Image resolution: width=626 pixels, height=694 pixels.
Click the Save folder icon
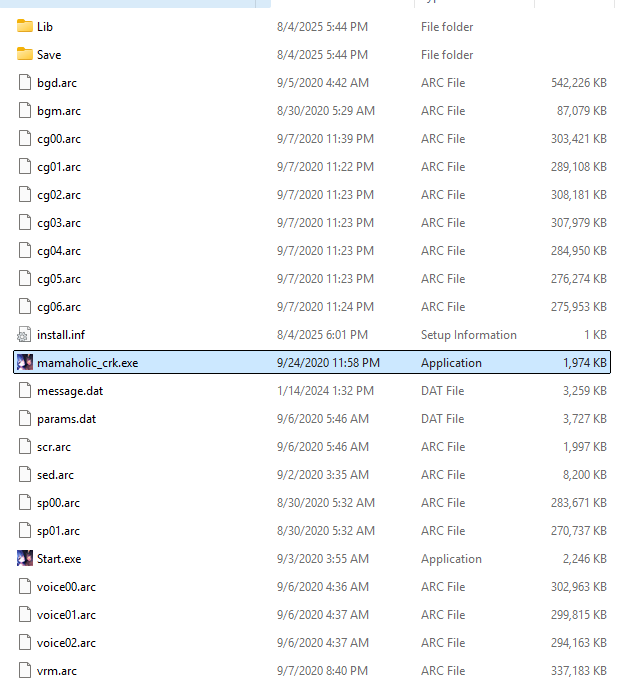coord(25,54)
